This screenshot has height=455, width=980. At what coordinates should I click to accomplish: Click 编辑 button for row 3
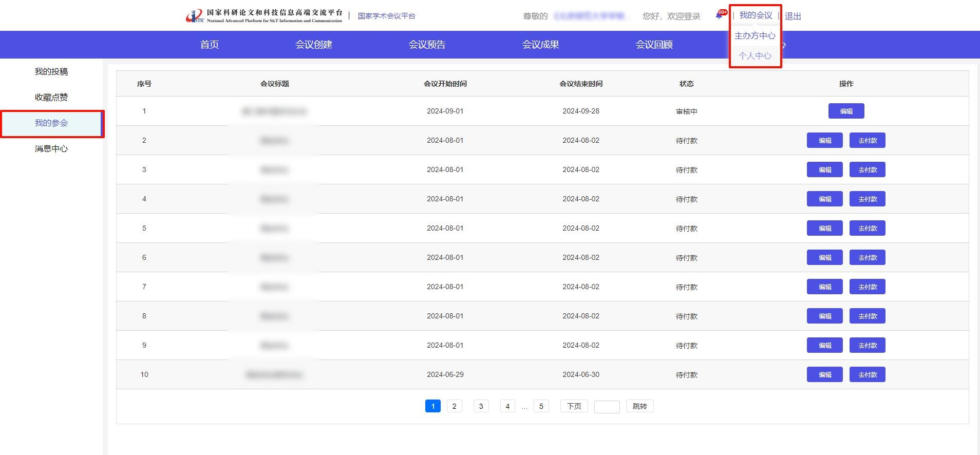pos(825,169)
